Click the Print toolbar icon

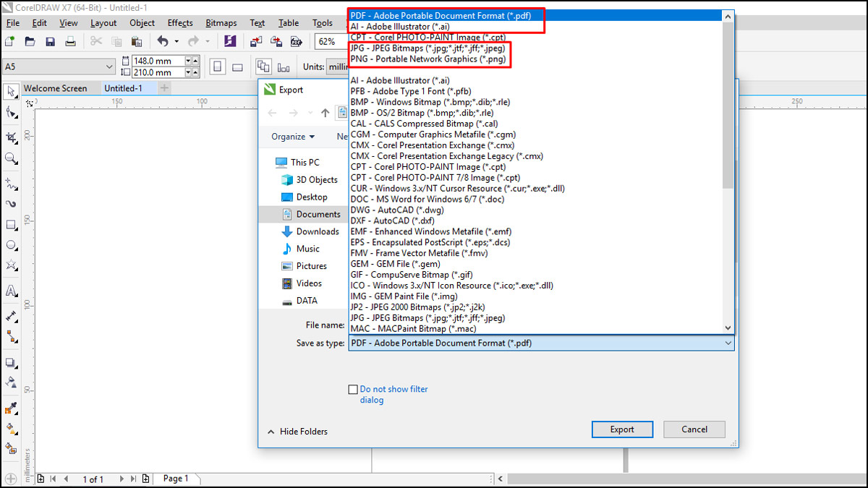70,41
